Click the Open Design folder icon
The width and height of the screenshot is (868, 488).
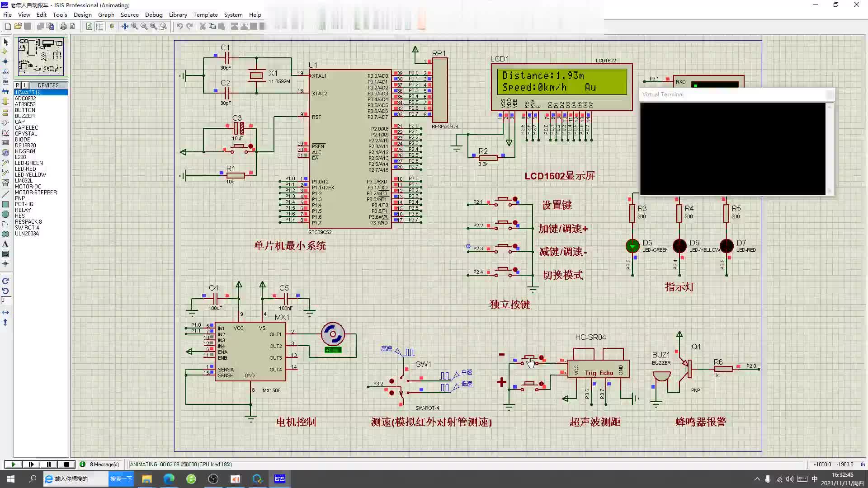[x=18, y=26]
